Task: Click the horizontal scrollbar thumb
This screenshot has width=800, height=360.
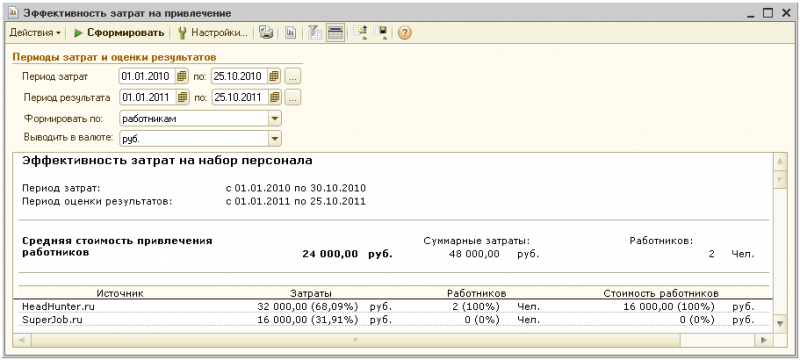Action: pyautogui.click(x=355, y=340)
